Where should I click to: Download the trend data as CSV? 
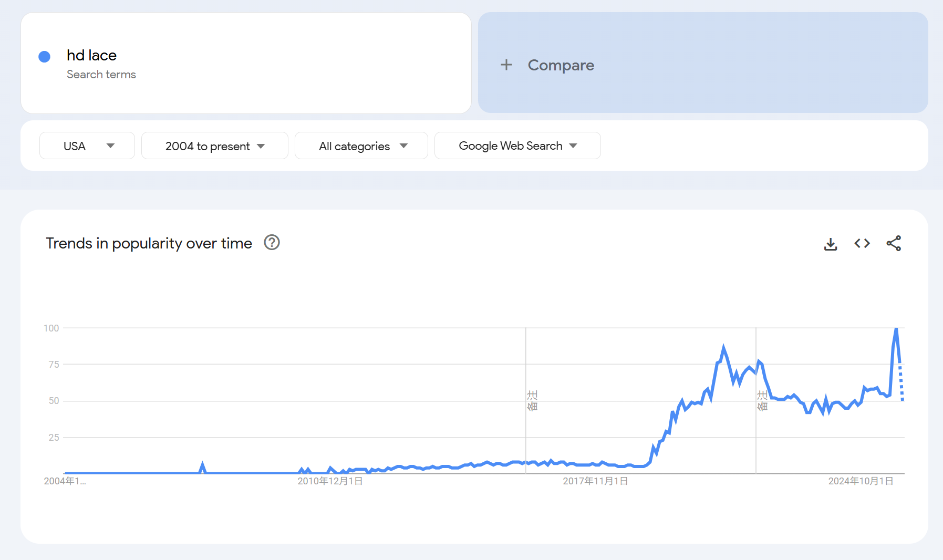tap(830, 244)
